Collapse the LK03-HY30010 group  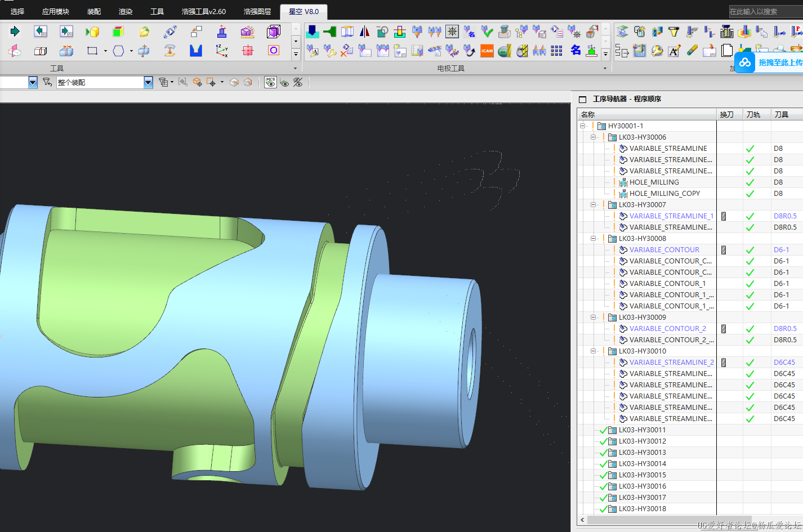pos(593,351)
